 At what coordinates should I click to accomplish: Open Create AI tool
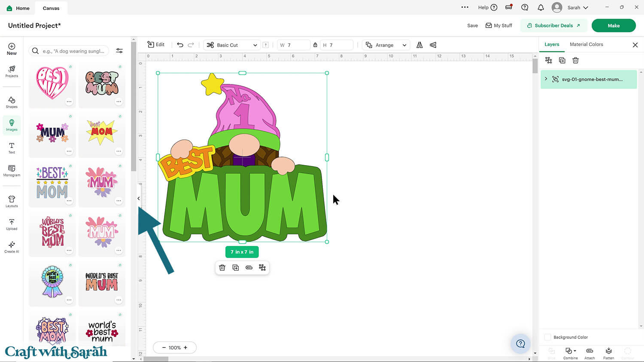12,247
